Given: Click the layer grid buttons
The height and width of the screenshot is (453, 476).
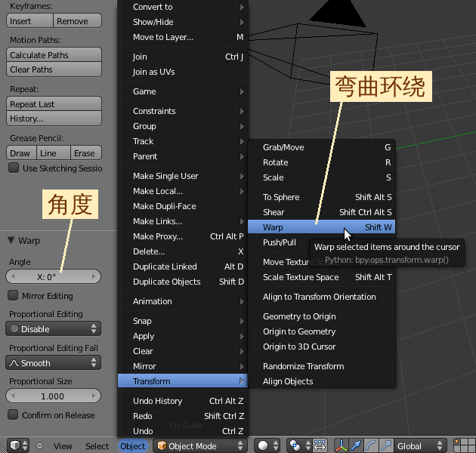Looking at the screenshot, I should tap(465, 445).
